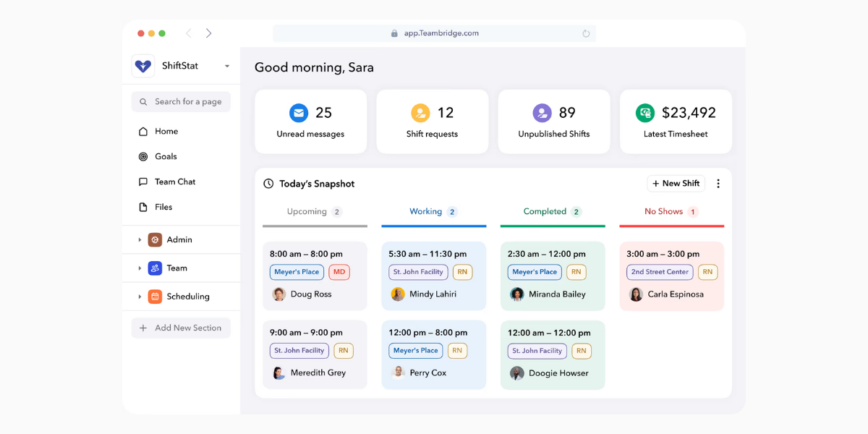Open Scheduling via the calendar icon
The height and width of the screenshot is (434, 868).
pos(155,296)
